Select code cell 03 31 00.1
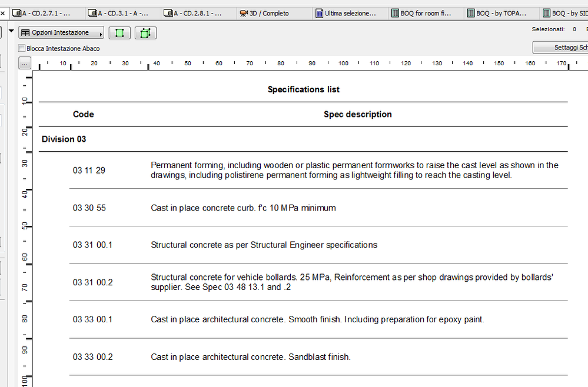The width and height of the screenshot is (588, 387). point(92,245)
